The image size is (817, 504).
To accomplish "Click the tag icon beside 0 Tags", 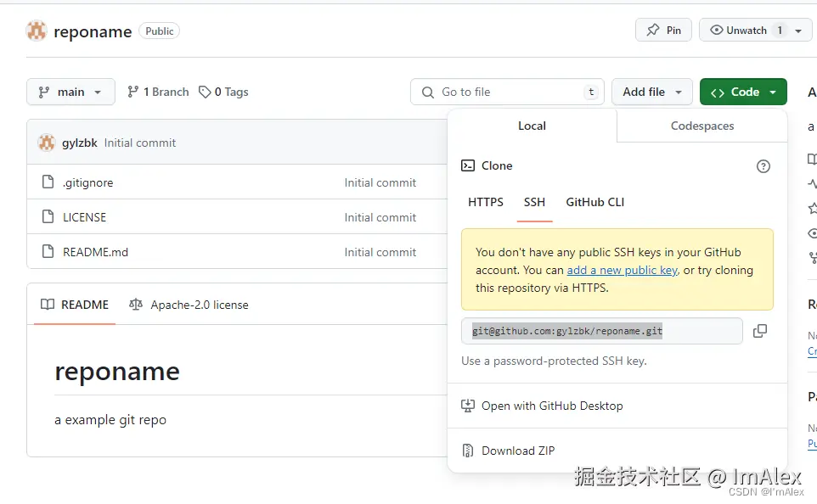I will coord(205,92).
